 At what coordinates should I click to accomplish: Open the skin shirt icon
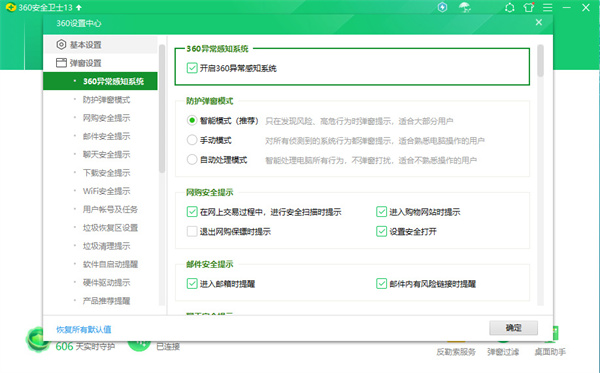point(529,7)
